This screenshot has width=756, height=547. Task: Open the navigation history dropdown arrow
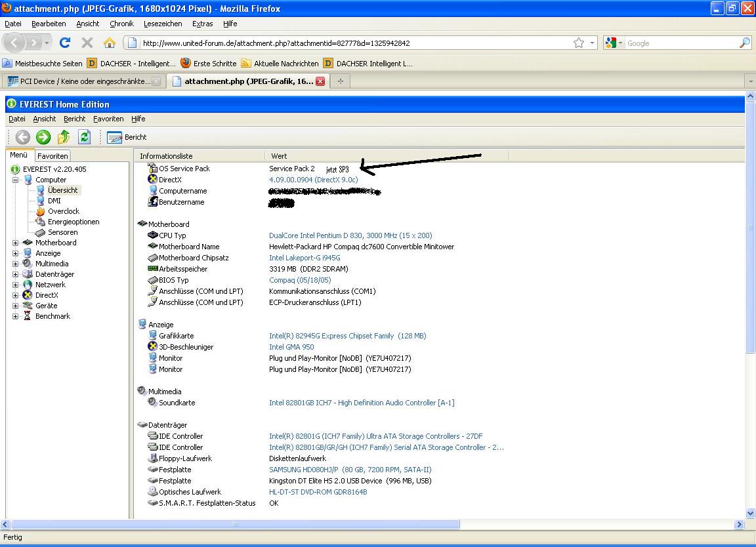coord(47,43)
